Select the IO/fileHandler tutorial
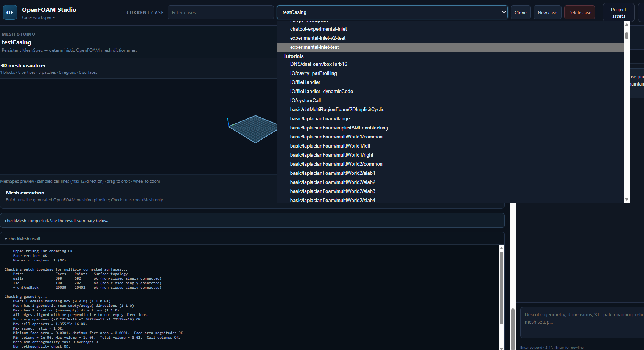Viewport: 644px width, 350px height. pyautogui.click(x=450, y=82)
